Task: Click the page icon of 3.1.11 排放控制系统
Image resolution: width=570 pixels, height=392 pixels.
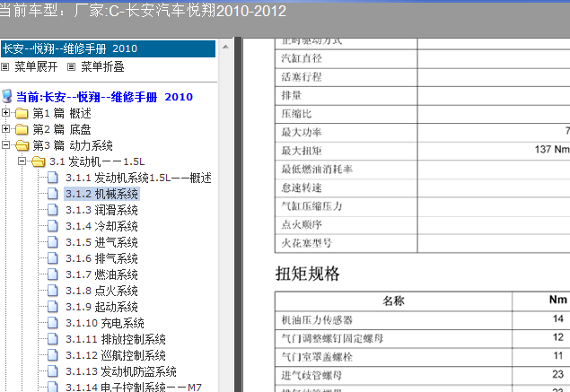Action: coord(53,339)
